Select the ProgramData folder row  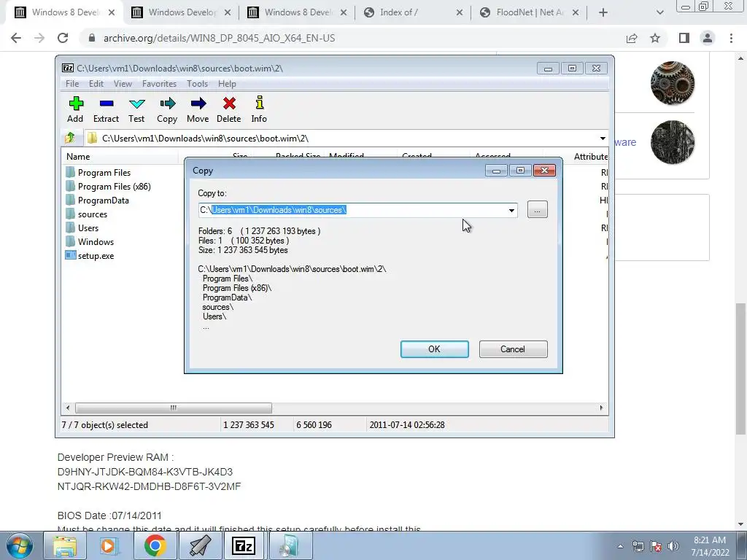click(x=97, y=200)
